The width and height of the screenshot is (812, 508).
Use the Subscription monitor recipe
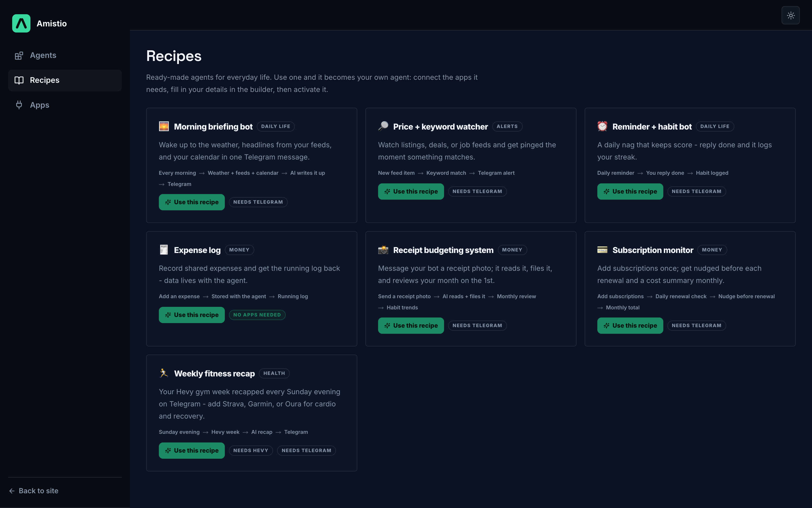coord(630,326)
